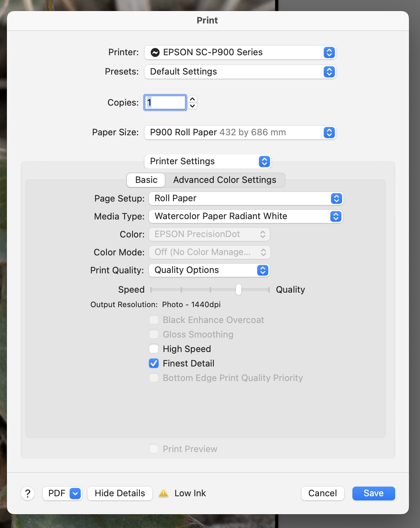Click the Save button
The image size is (420, 528).
click(373, 493)
